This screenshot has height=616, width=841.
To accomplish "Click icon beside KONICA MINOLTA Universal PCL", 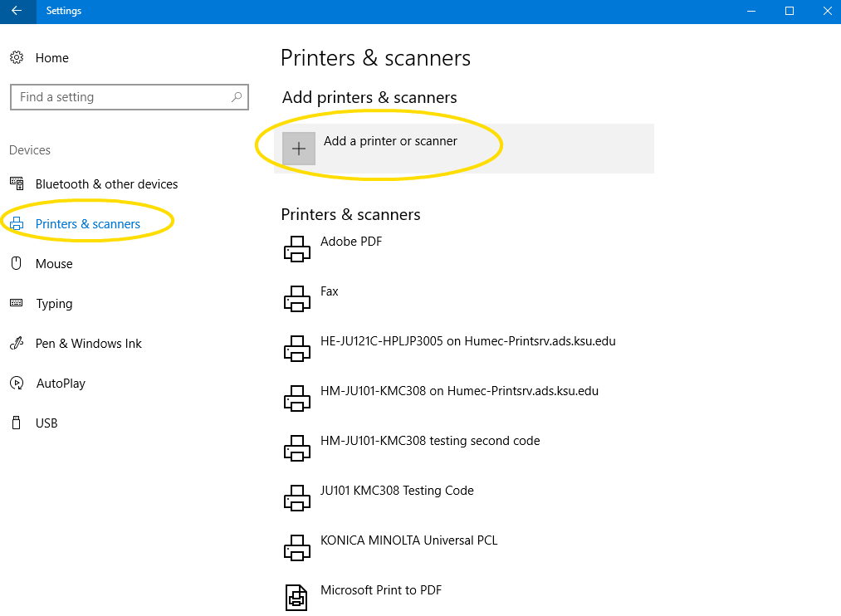I will (x=297, y=547).
